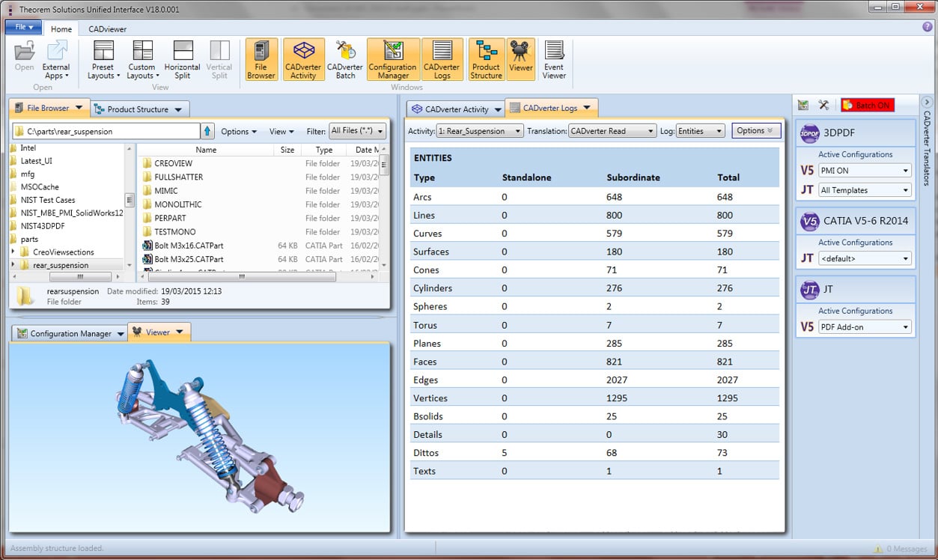The width and height of the screenshot is (938, 560).
Task: Click the folder tree vertical scrollbar
Action: [x=130, y=207]
